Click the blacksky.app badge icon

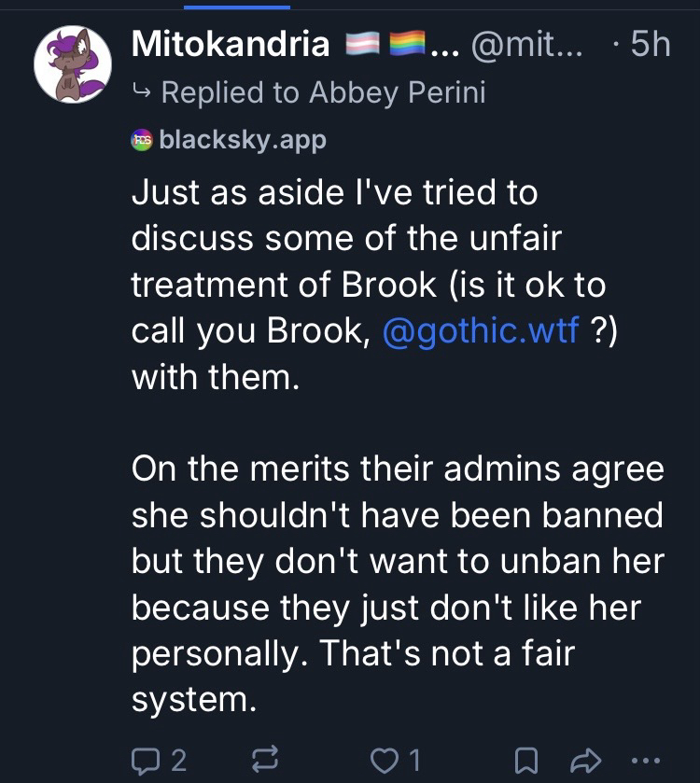pyautogui.click(x=143, y=139)
